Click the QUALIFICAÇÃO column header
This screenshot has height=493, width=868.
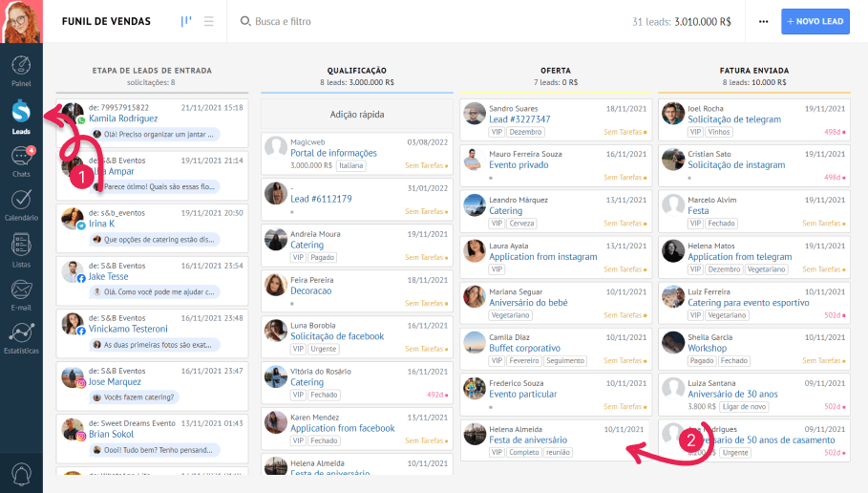pos(357,71)
